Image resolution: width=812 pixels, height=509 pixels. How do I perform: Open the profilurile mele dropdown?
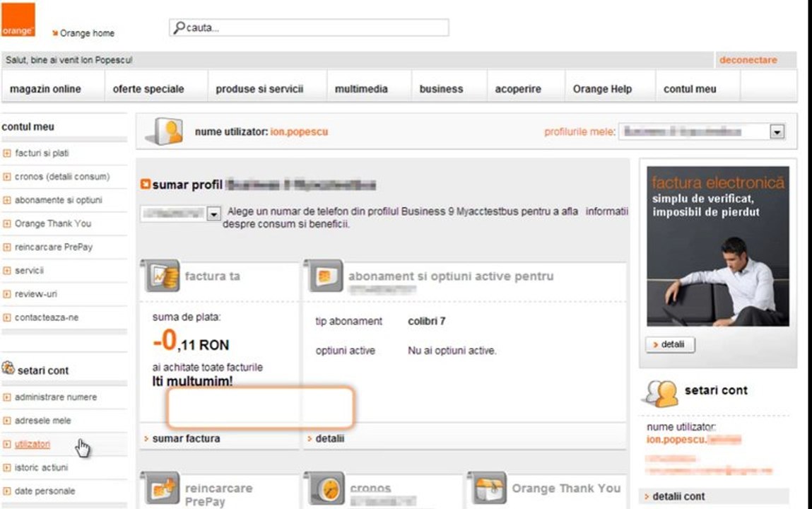[x=701, y=131]
